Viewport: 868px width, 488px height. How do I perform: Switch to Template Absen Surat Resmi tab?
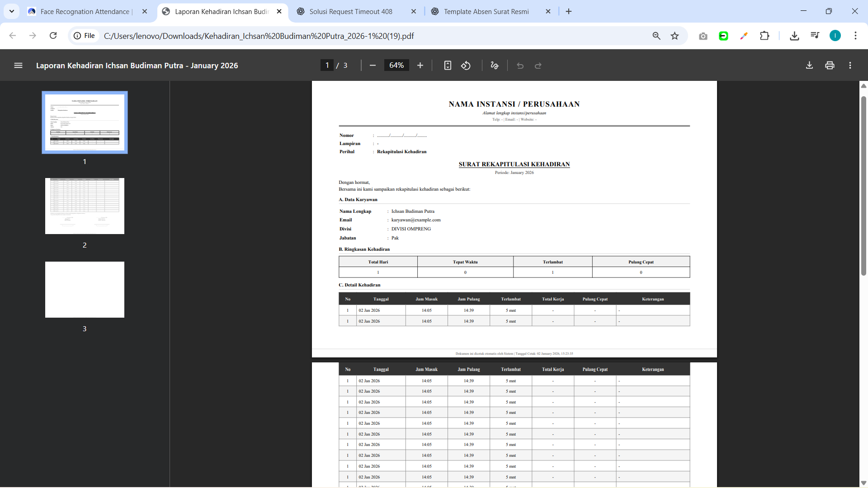(x=486, y=12)
